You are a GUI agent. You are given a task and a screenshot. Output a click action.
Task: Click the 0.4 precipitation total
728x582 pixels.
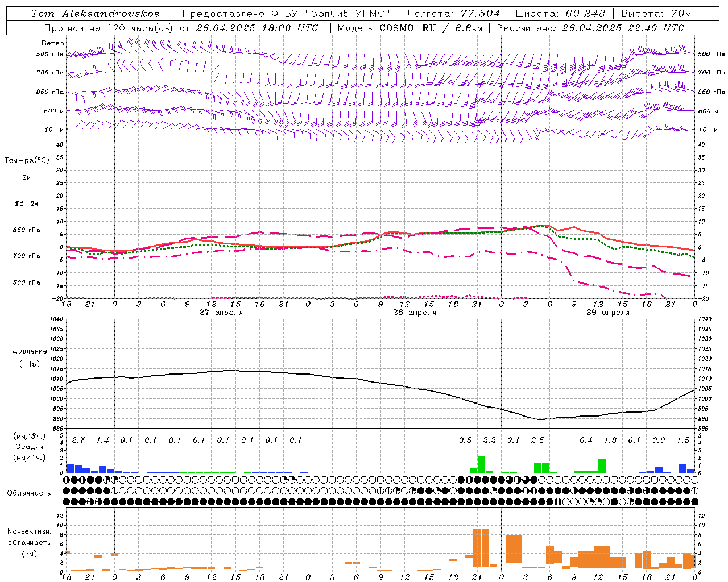pyautogui.click(x=586, y=440)
